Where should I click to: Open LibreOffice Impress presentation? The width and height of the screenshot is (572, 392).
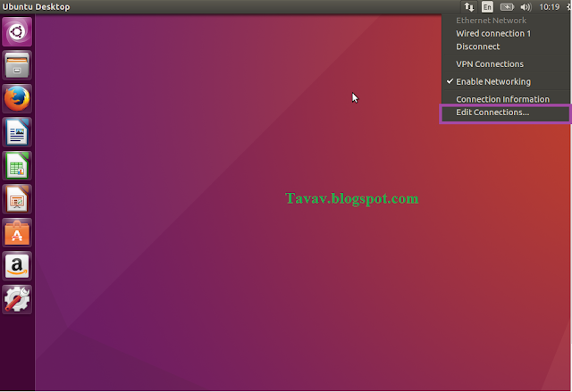pyautogui.click(x=17, y=199)
